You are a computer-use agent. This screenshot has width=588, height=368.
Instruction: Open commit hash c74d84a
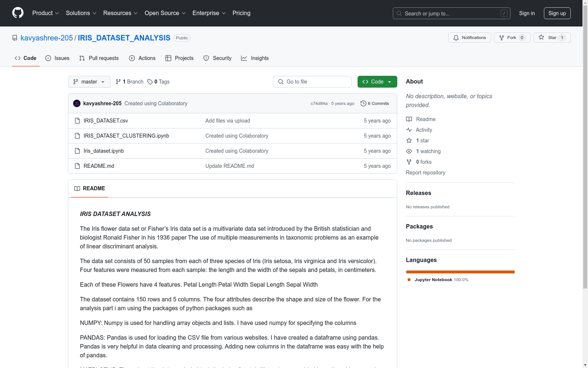point(319,103)
